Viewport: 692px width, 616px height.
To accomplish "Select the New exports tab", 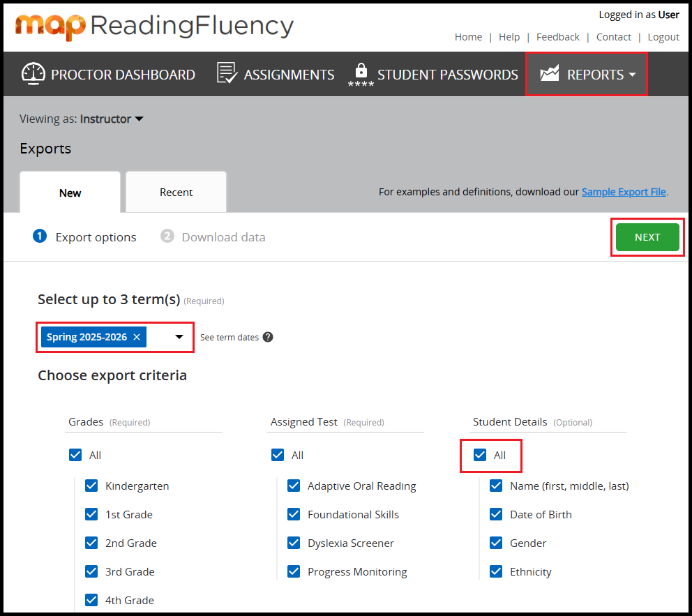I will tap(70, 193).
